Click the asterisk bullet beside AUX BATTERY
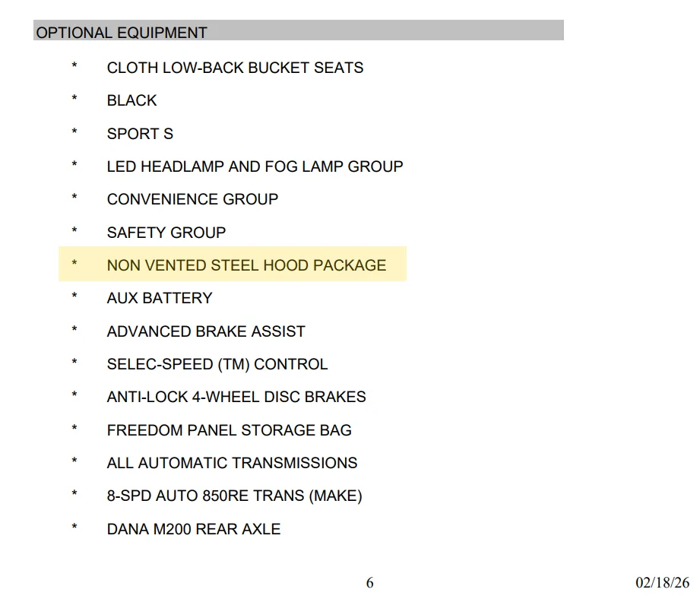The height and width of the screenshot is (602, 700). point(74,296)
